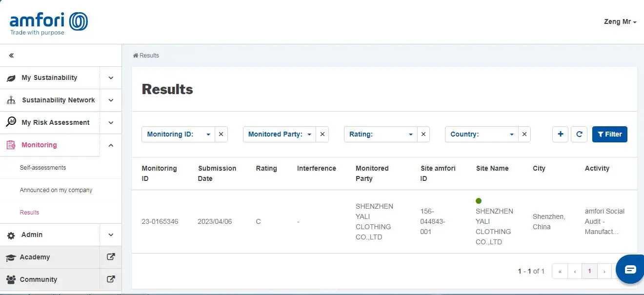Open result row 23-0165346

[x=160, y=221]
